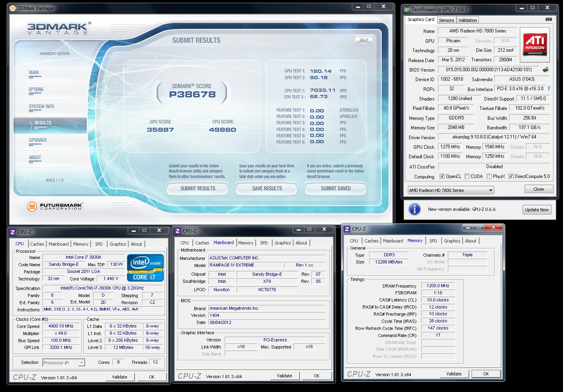
Task: Click the Driver Version field in GPU-Z
Action: 494,137
